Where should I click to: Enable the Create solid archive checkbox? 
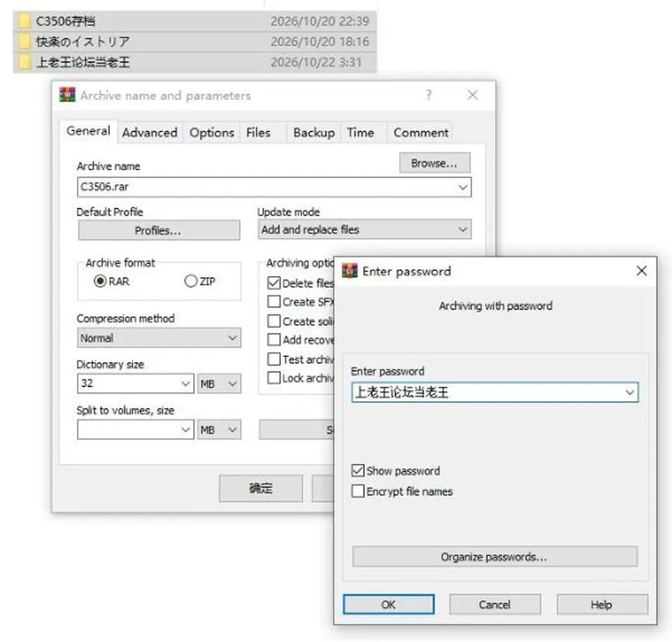click(274, 321)
